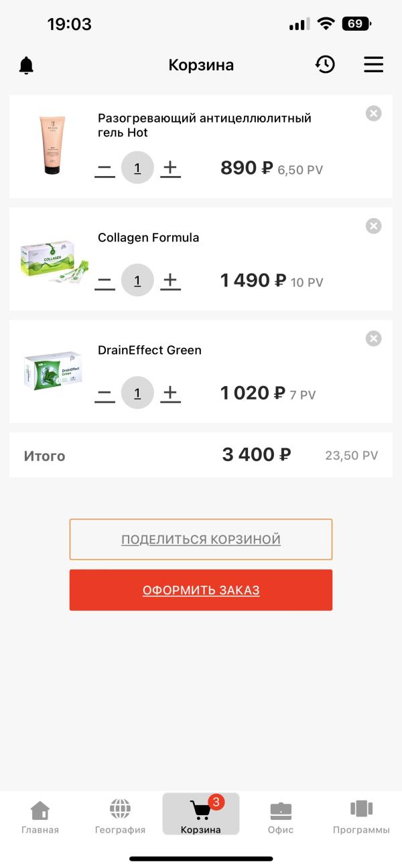Image resolution: width=402 pixels, height=868 pixels.
Task: Remove Collagen Formula from cart
Action: [373, 226]
